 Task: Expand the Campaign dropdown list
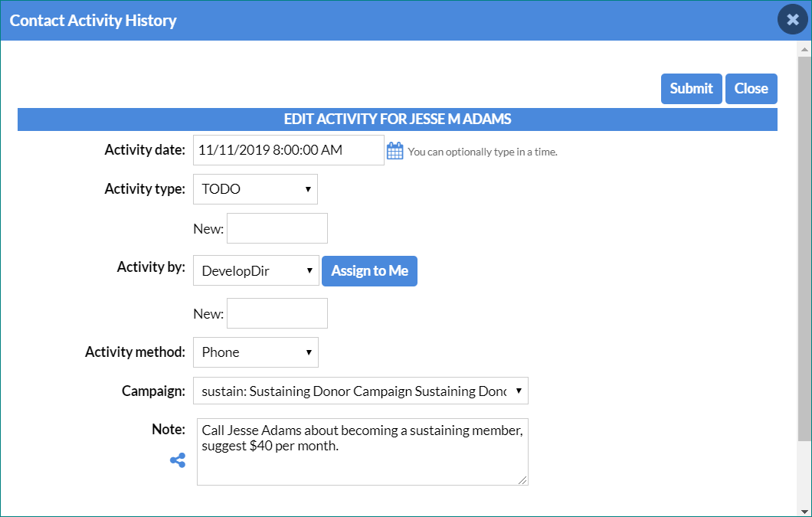point(361,391)
